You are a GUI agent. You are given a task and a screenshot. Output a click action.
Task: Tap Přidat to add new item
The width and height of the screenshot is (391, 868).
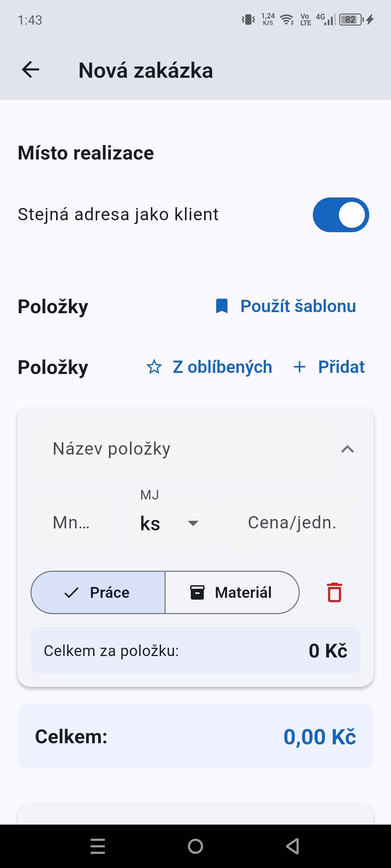(x=341, y=367)
